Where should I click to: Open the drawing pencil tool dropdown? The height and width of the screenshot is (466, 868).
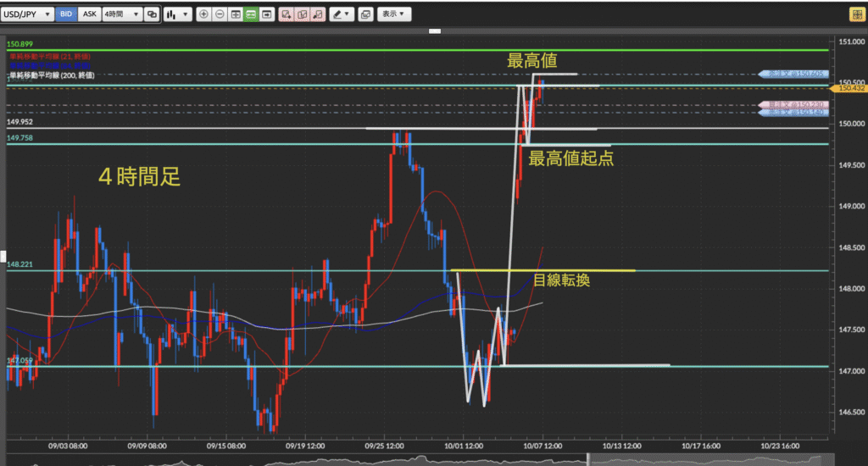coord(342,14)
